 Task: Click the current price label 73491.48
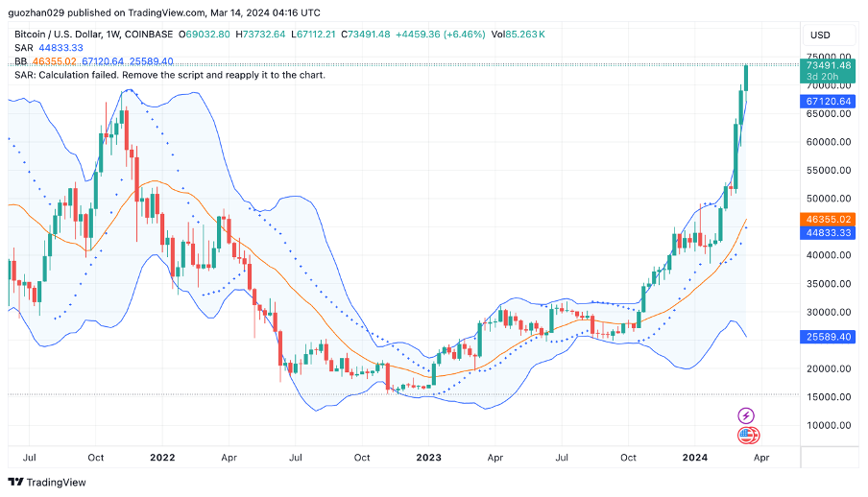pyautogui.click(x=828, y=65)
